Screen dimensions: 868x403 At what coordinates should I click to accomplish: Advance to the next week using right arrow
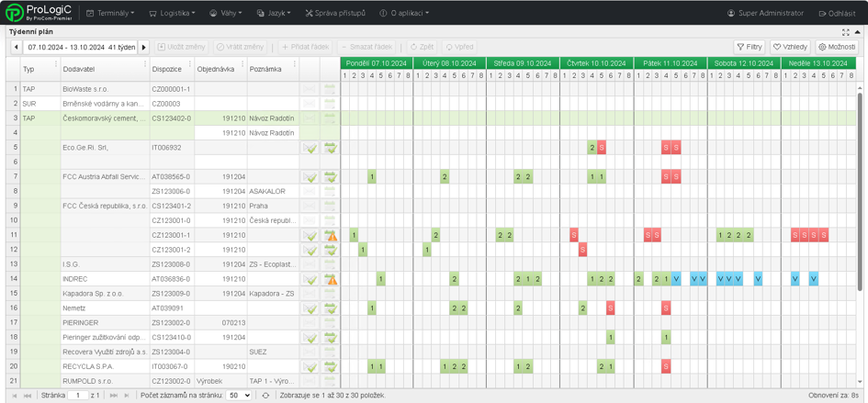click(x=144, y=47)
